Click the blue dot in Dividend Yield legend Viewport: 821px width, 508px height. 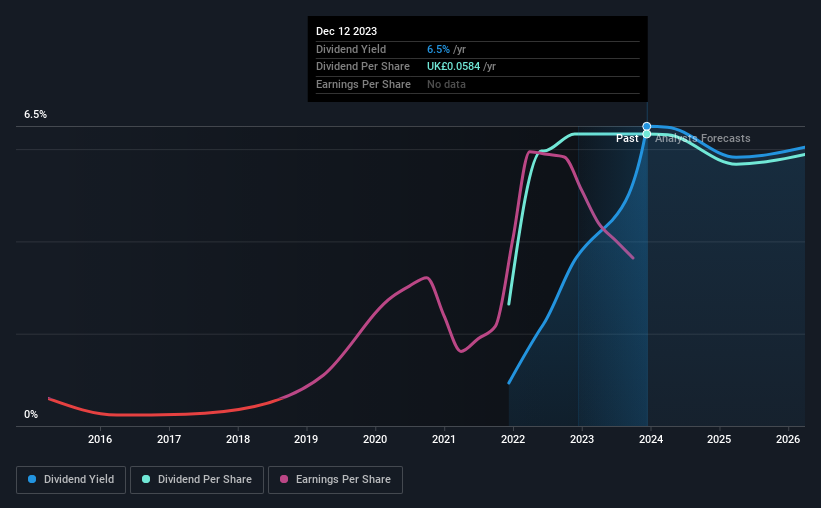pos(32,479)
